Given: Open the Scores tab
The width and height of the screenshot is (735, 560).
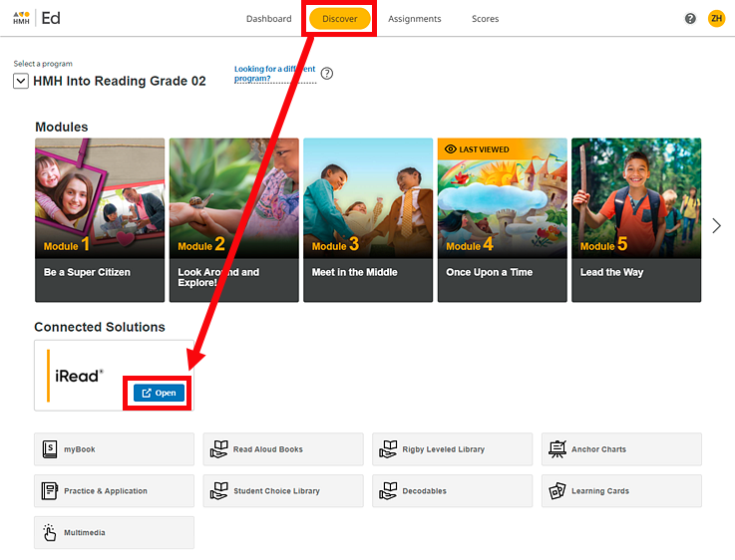Looking at the screenshot, I should point(485,19).
